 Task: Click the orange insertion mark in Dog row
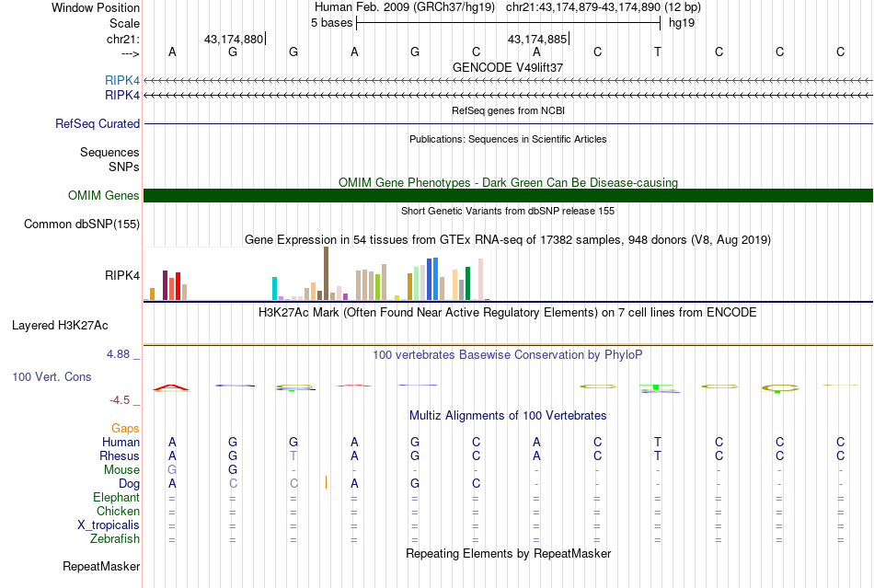(326, 483)
